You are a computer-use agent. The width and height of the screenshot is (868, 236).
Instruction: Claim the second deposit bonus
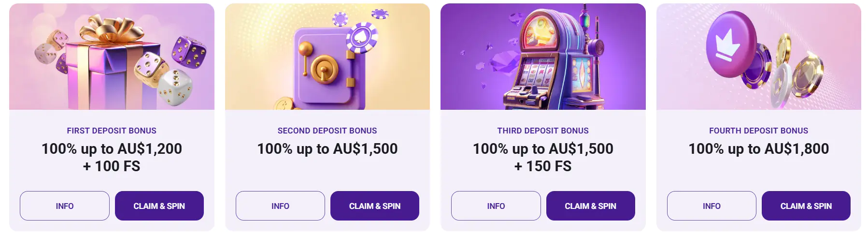tap(375, 206)
